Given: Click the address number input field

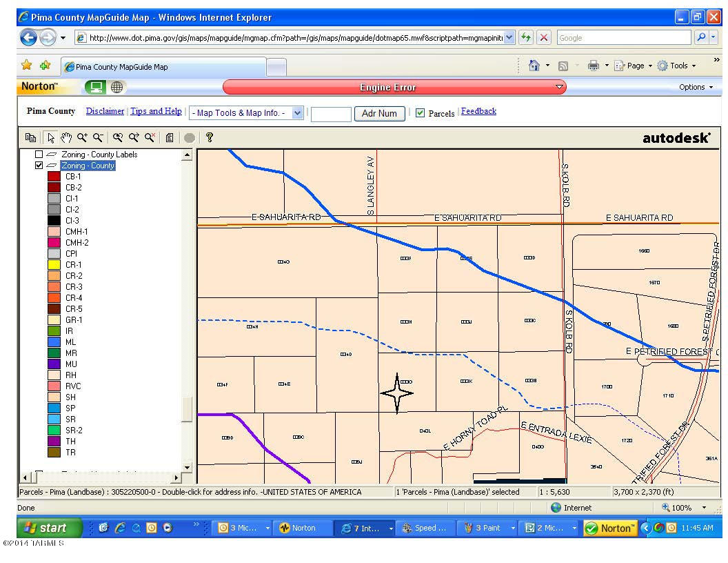Looking at the screenshot, I should (x=331, y=114).
